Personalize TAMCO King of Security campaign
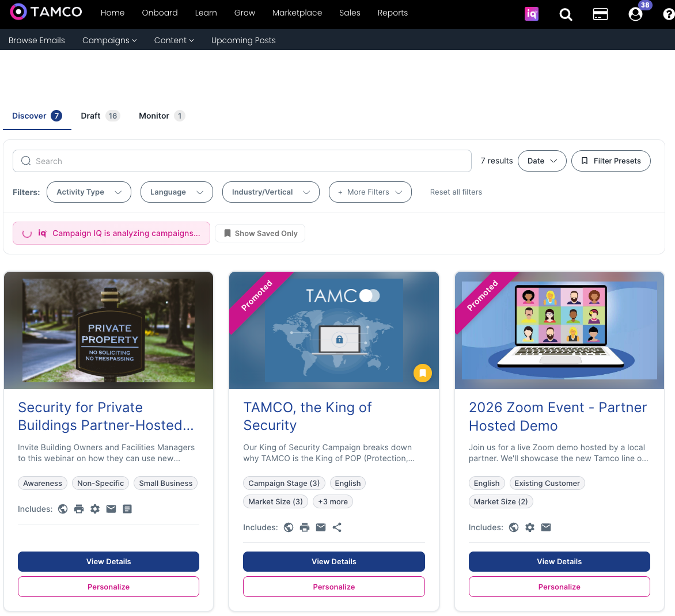 [x=334, y=587]
